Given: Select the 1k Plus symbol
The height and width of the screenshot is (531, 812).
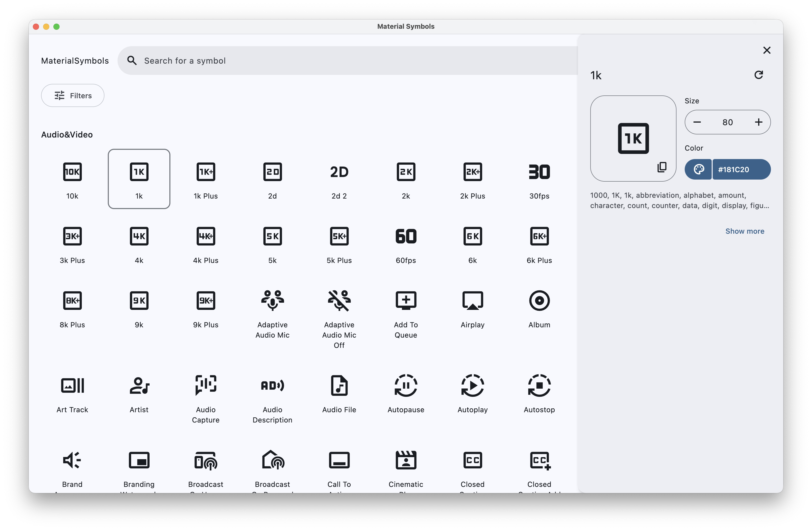Looking at the screenshot, I should [x=206, y=179].
